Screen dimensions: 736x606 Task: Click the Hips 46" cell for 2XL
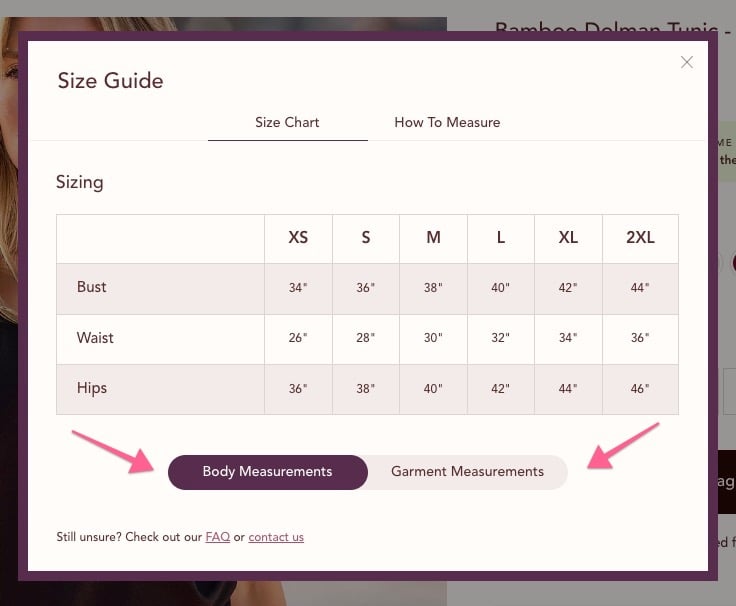640,389
